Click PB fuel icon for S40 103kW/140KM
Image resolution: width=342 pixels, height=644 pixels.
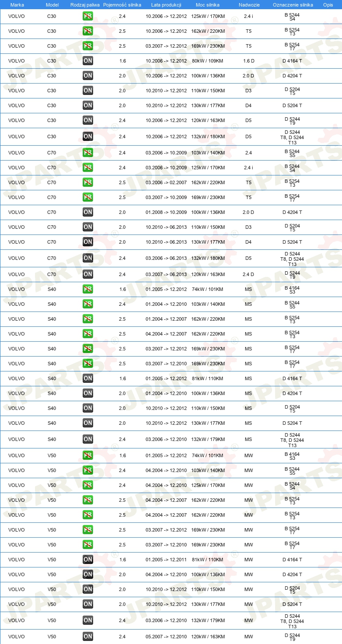pyautogui.click(x=88, y=304)
